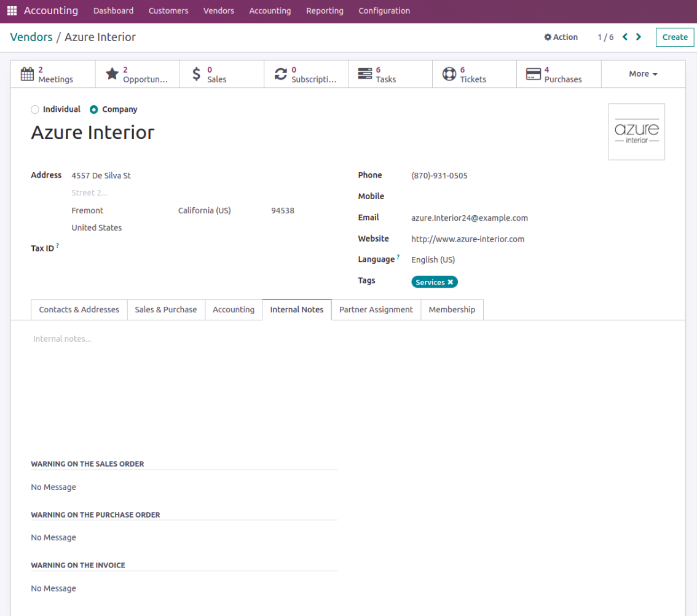Screen dimensions: 697x616
Task: Switch to Partner Assignment tab
Action: click(x=376, y=310)
